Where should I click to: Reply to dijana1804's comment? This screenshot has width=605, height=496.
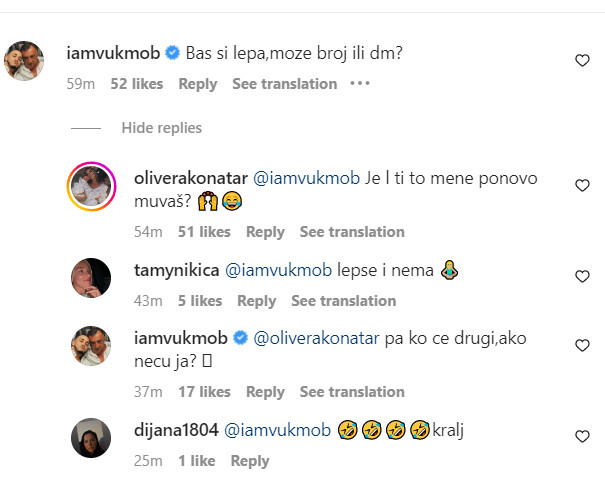click(x=250, y=461)
